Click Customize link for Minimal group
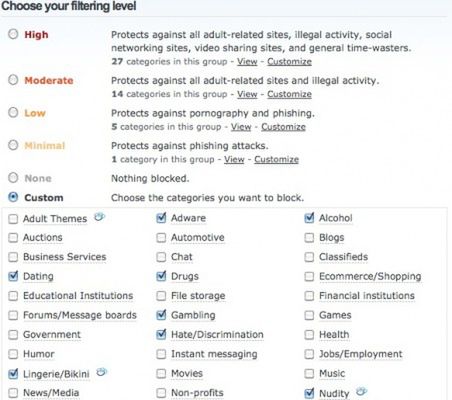 point(276,159)
